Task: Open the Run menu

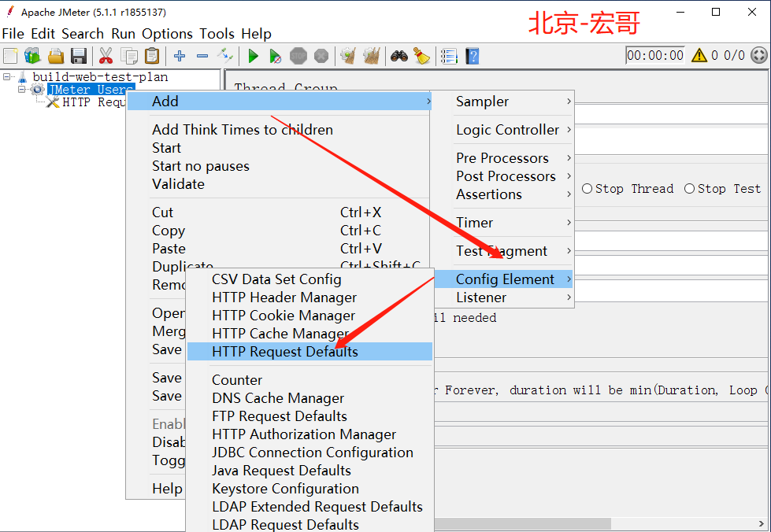Action: click(x=123, y=34)
